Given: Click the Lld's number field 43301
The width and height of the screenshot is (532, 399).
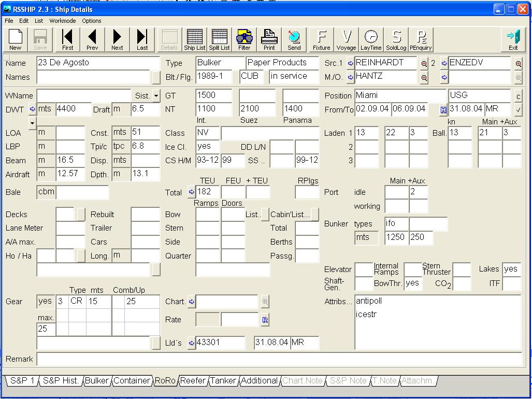Looking at the screenshot, I should click(x=220, y=343).
